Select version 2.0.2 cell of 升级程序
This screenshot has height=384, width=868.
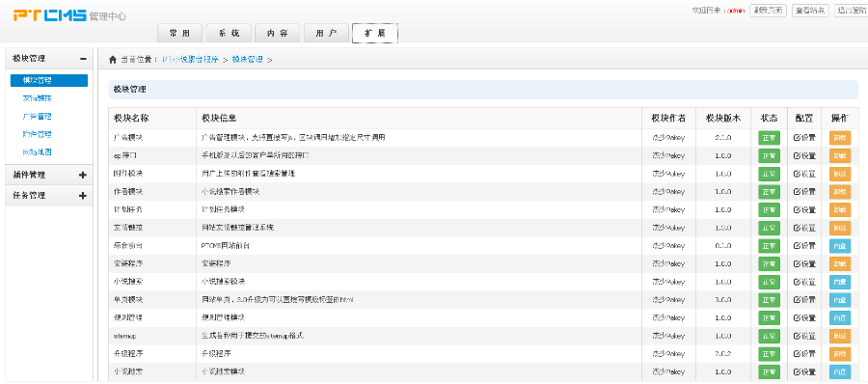(723, 354)
